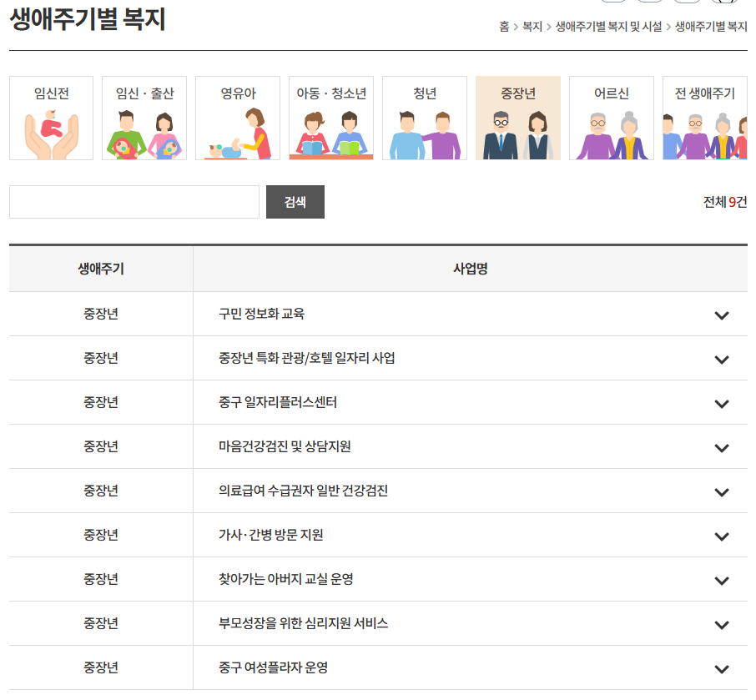756x700 pixels.
Task: Select the 임신전 life stage icon
Action: pyautogui.click(x=51, y=118)
